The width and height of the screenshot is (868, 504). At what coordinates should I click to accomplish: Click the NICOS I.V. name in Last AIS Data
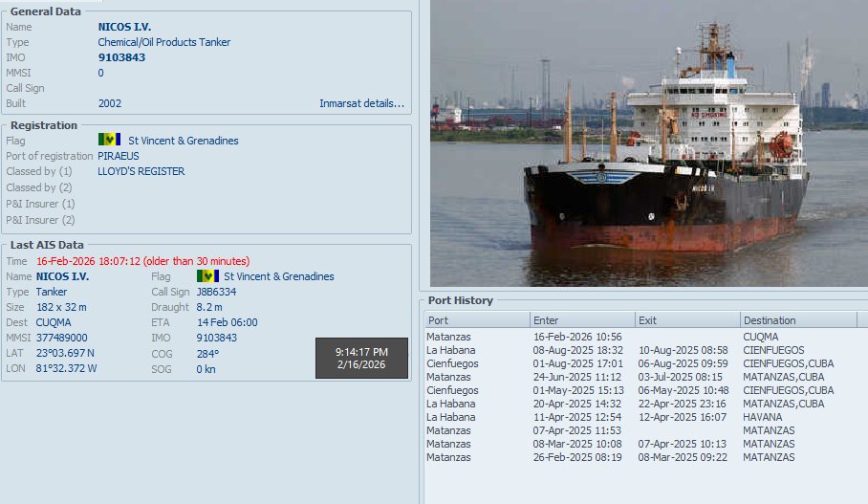pyautogui.click(x=62, y=276)
